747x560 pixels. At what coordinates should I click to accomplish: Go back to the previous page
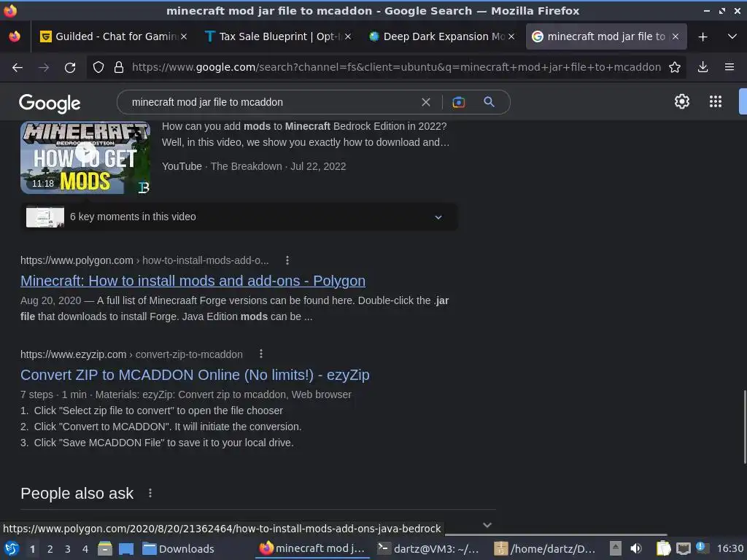pos(18,68)
